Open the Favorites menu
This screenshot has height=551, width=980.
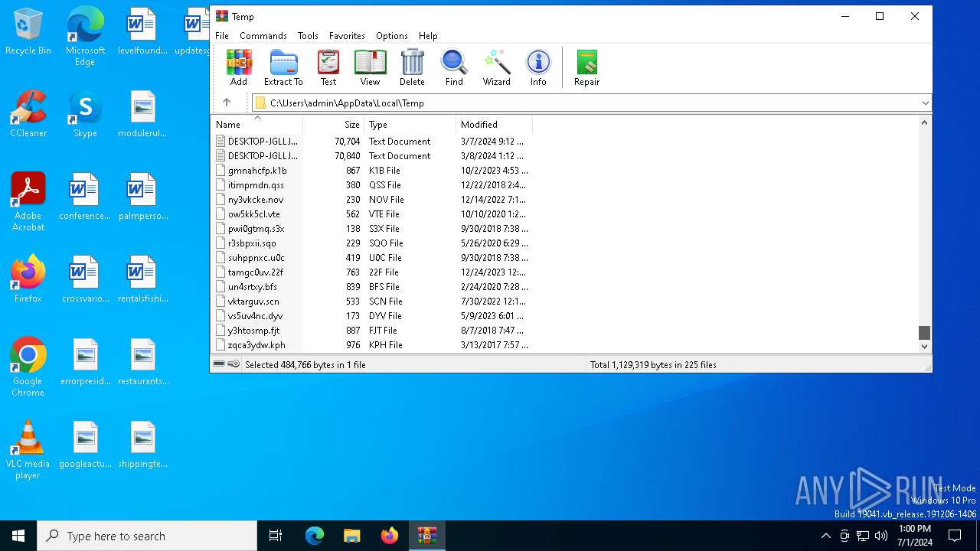tap(347, 36)
